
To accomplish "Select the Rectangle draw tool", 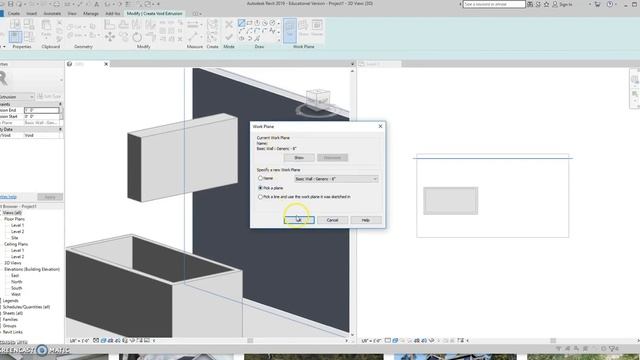I will pos(249,23).
